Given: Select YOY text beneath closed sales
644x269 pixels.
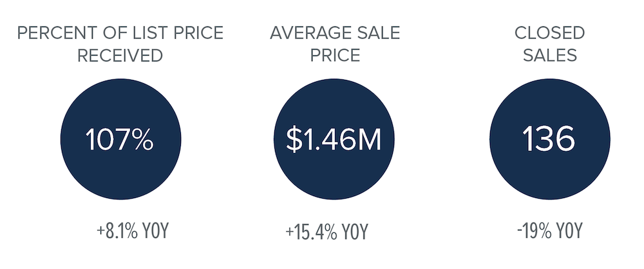Looking at the screenshot, I should coord(569,232).
